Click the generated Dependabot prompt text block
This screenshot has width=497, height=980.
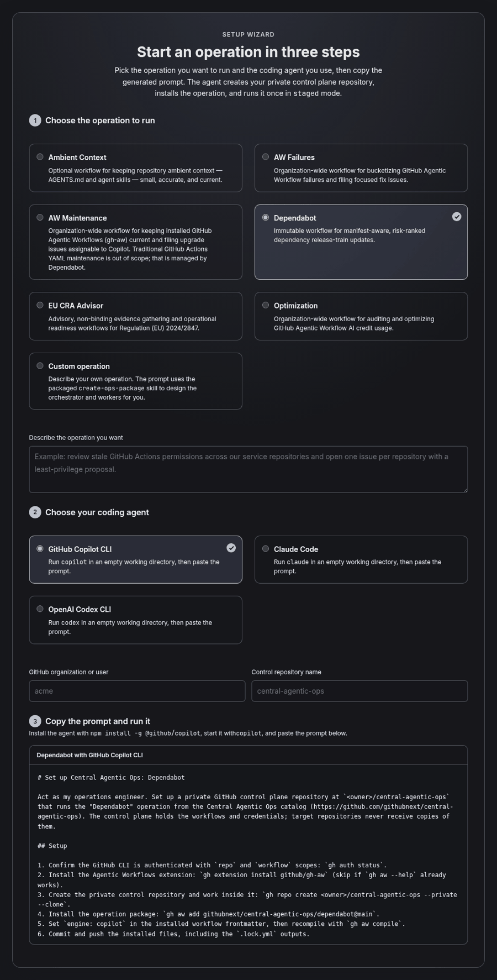click(248, 855)
